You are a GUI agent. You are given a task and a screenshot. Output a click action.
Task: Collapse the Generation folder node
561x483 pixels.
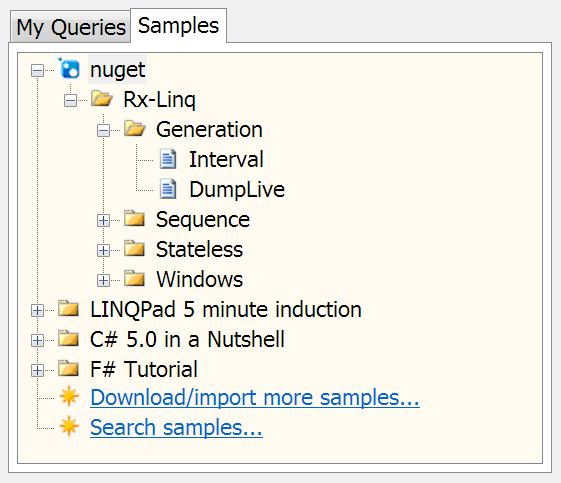(103, 131)
